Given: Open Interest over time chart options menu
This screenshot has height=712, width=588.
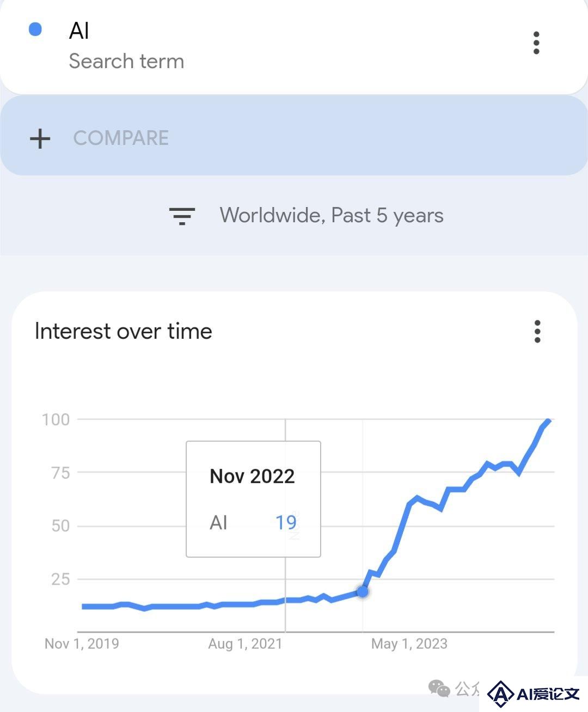Looking at the screenshot, I should [x=537, y=331].
